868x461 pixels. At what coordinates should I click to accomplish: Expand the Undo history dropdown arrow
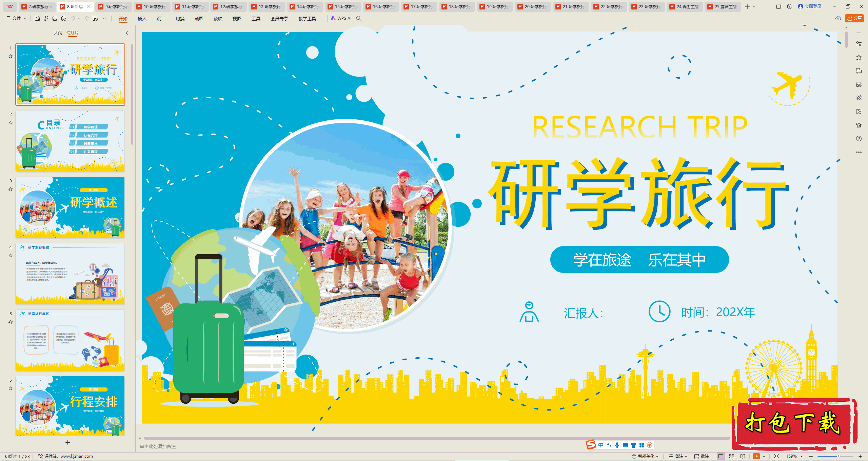click(79, 18)
